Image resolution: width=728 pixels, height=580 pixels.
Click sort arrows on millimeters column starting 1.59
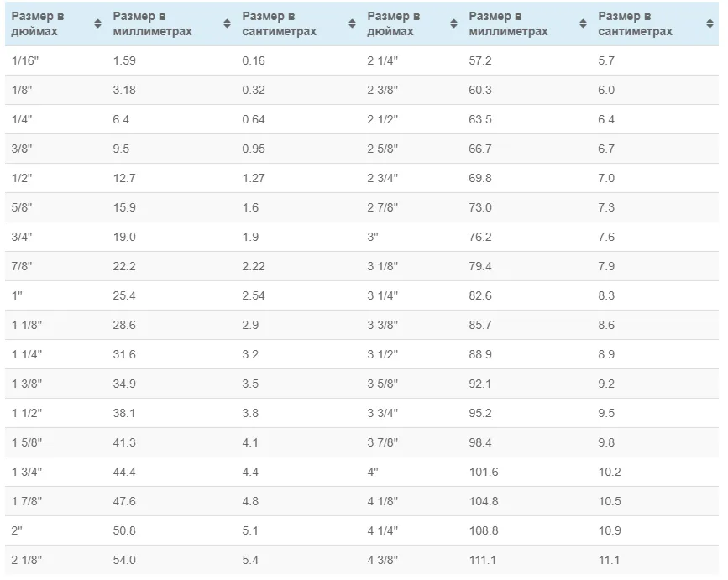(x=227, y=24)
